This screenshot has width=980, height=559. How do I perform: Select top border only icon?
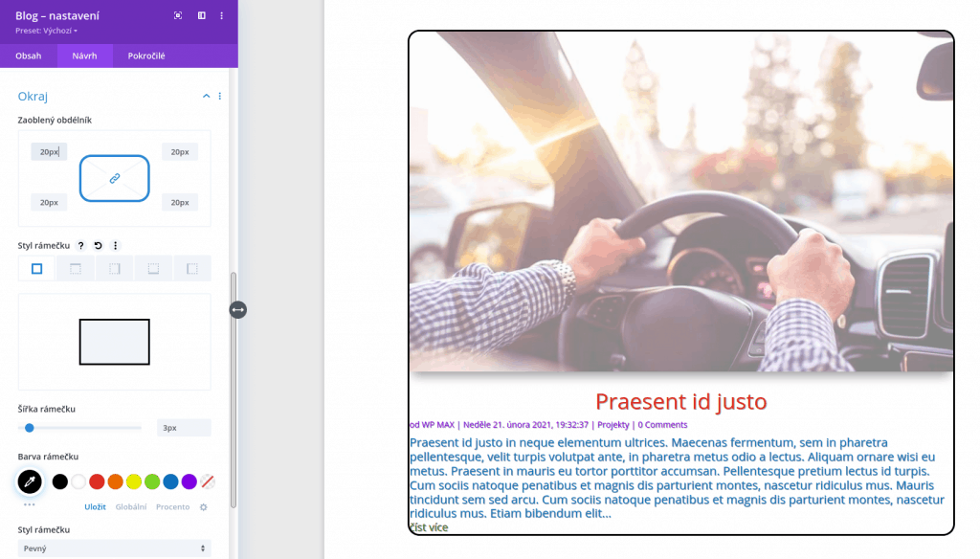coord(76,269)
